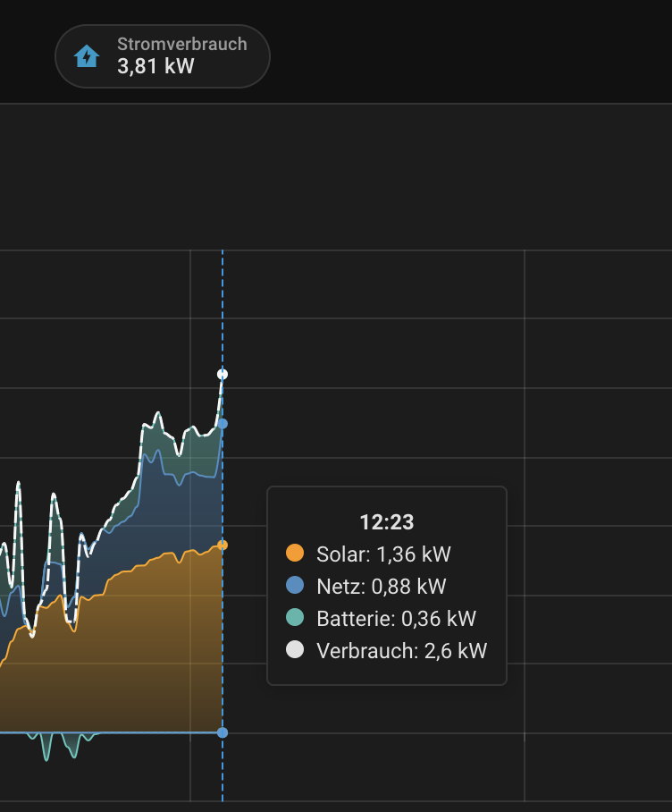Click the teal Batterie legend dot in tooltip
The image size is (672, 812).
pyautogui.click(x=295, y=619)
